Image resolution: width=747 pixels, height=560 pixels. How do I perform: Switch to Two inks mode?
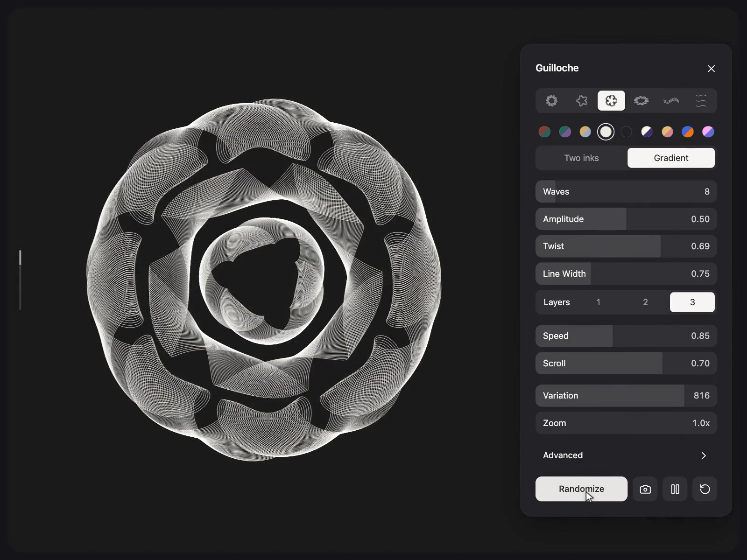(x=582, y=158)
